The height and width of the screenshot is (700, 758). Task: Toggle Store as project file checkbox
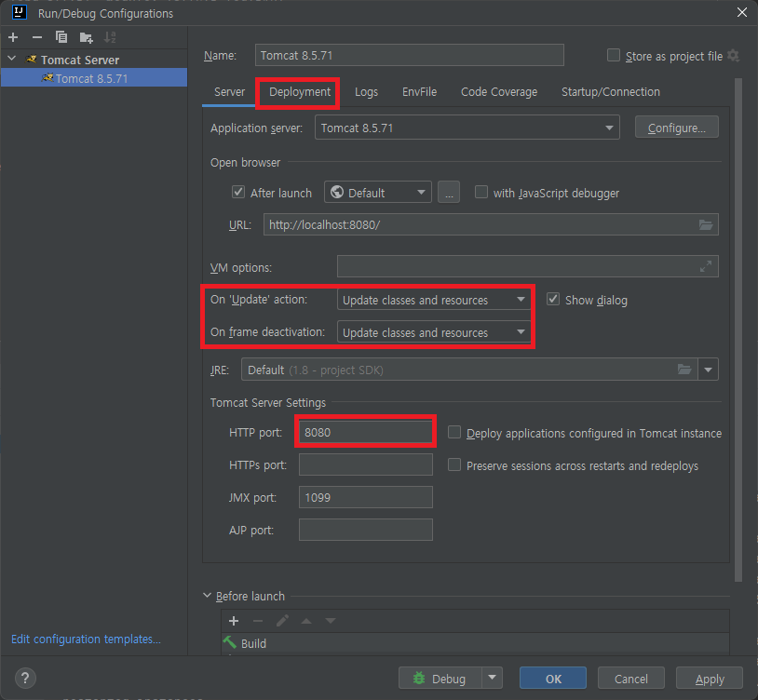(x=614, y=55)
